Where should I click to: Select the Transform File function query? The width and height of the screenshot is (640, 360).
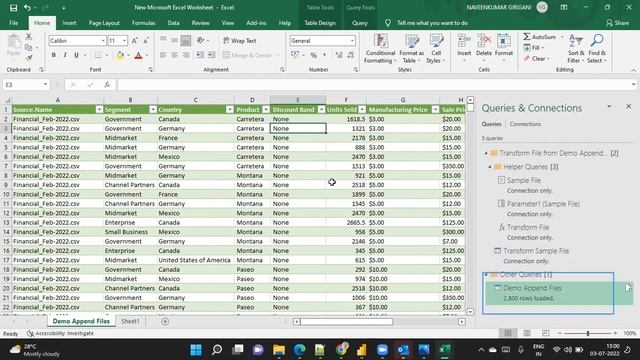[x=528, y=227]
